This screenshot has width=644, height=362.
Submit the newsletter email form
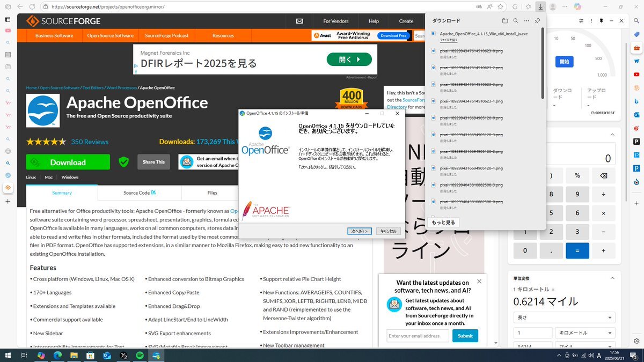[465, 336]
